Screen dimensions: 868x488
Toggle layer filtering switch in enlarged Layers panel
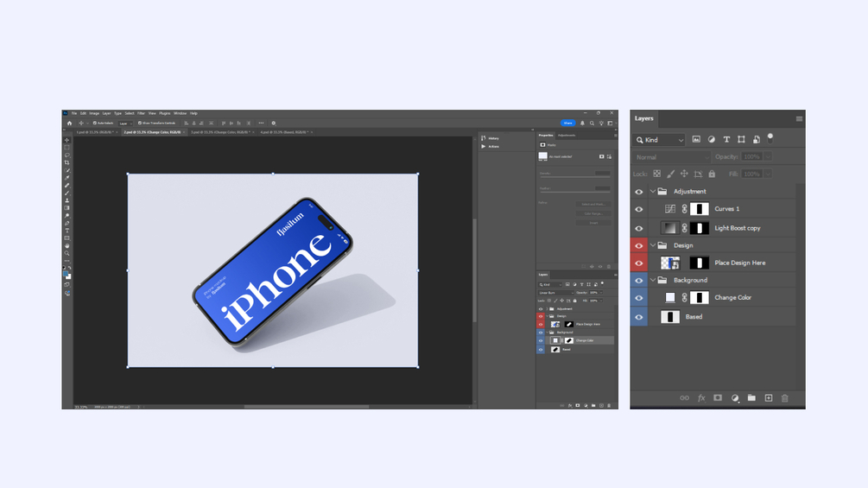click(770, 138)
